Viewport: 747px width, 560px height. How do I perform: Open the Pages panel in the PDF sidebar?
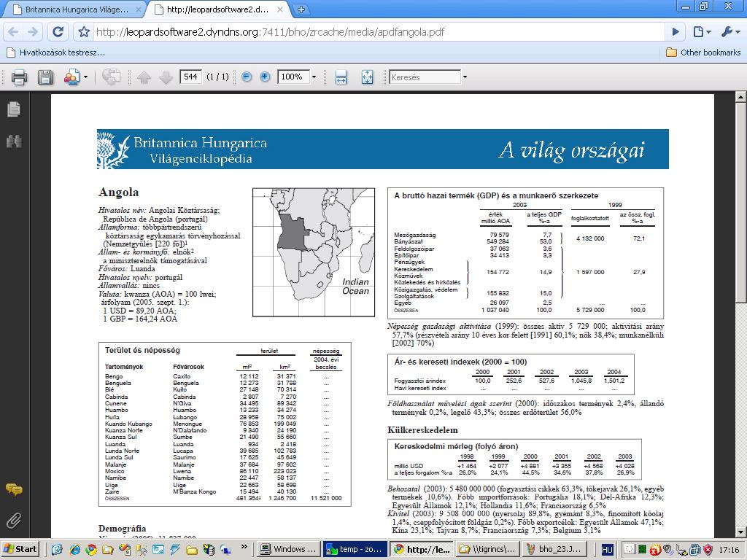[14, 109]
